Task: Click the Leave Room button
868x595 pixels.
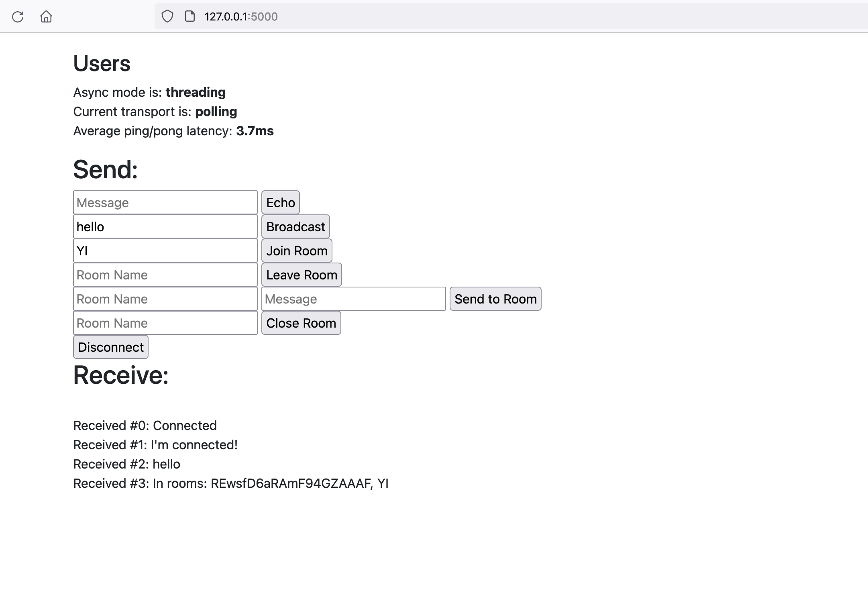Action: coord(301,275)
